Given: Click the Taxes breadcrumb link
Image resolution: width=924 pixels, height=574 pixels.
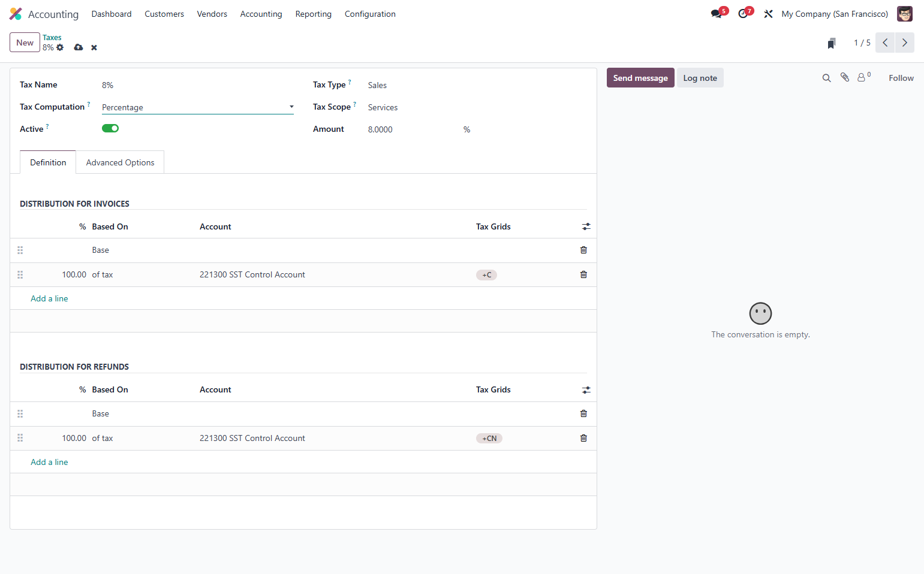Looking at the screenshot, I should (52, 37).
